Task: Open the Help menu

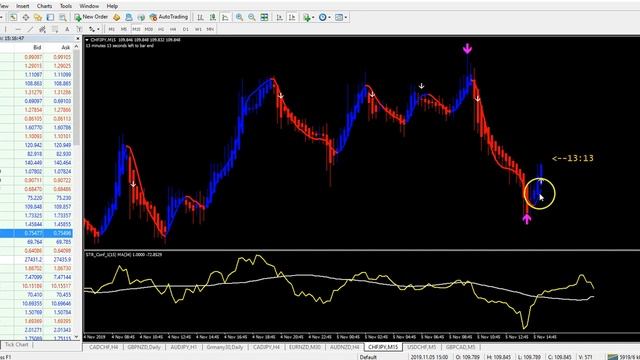Action: point(112,6)
